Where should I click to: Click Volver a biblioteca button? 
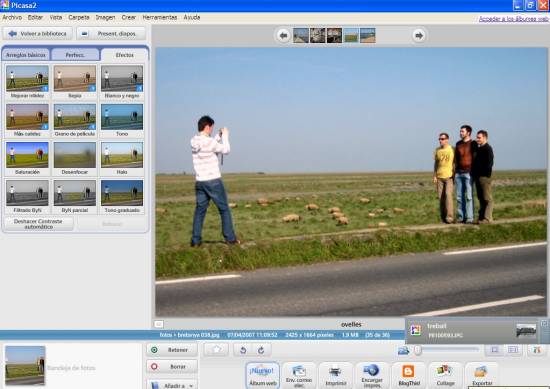click(38, 34)
